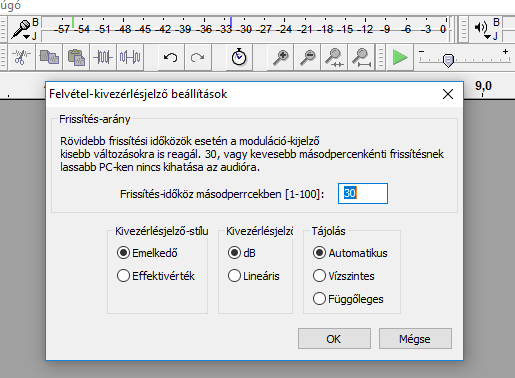Select Automatikus orientation
Viewport: 515px width, 378px height.
[x=350, y=253]
